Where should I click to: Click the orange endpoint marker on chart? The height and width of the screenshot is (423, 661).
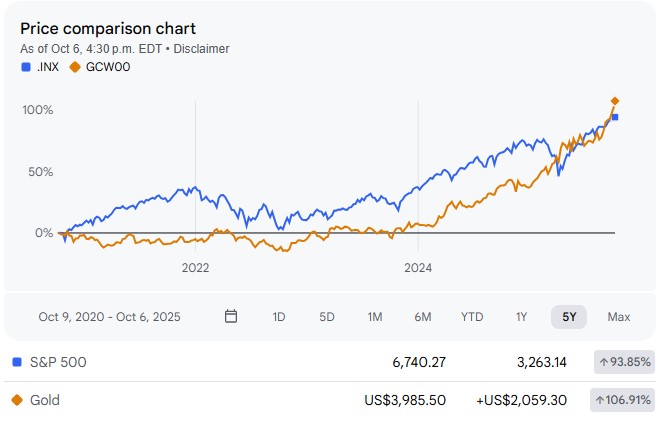click(615, 101)
